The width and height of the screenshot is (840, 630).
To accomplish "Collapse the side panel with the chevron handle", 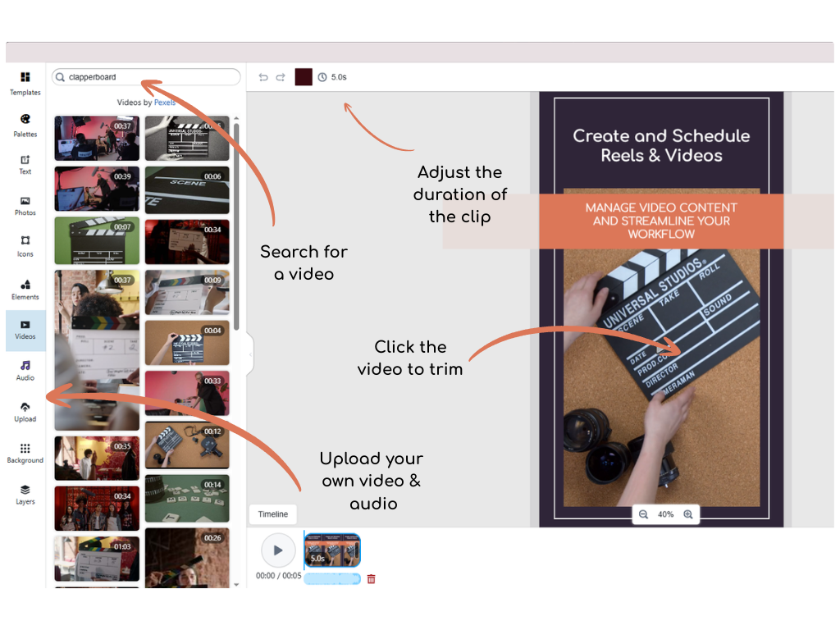I will 250,354.
